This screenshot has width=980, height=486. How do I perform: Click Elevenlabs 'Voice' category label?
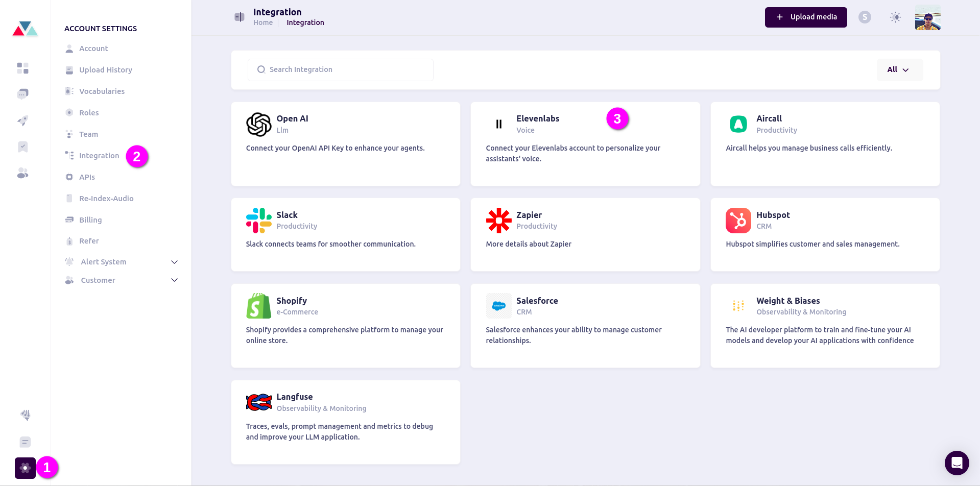525,130
